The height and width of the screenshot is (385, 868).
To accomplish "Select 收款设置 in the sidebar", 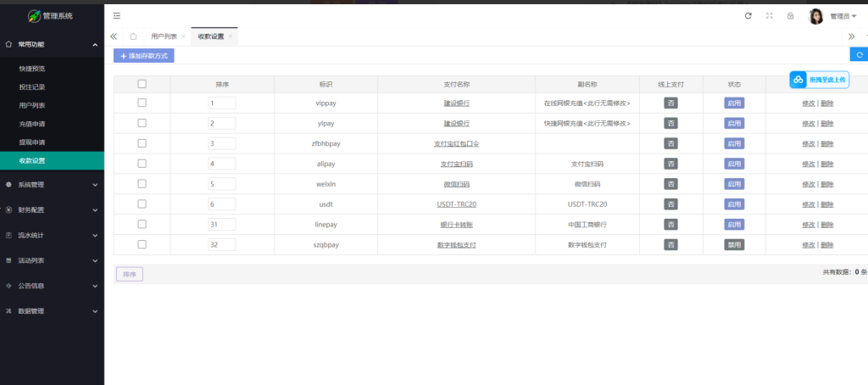I will tap(52, 160).
